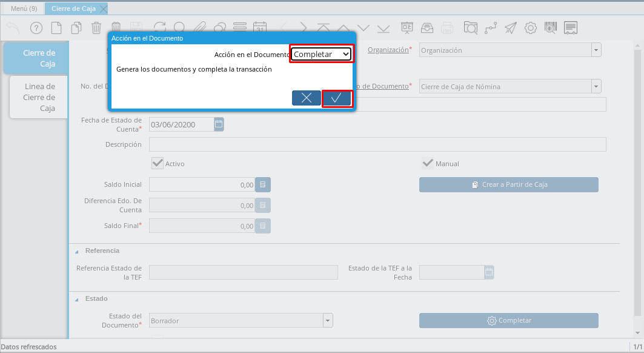Viewport: 644px width, 353px height.
Task: Click the Completar button in Estado section
Action: point(508,320)
